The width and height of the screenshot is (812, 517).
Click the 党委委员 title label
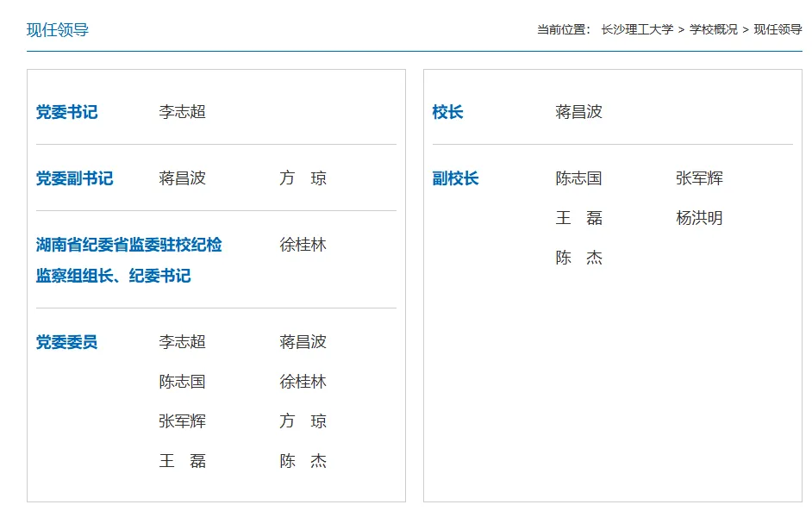pyautogui.click(x=66, y=342)
